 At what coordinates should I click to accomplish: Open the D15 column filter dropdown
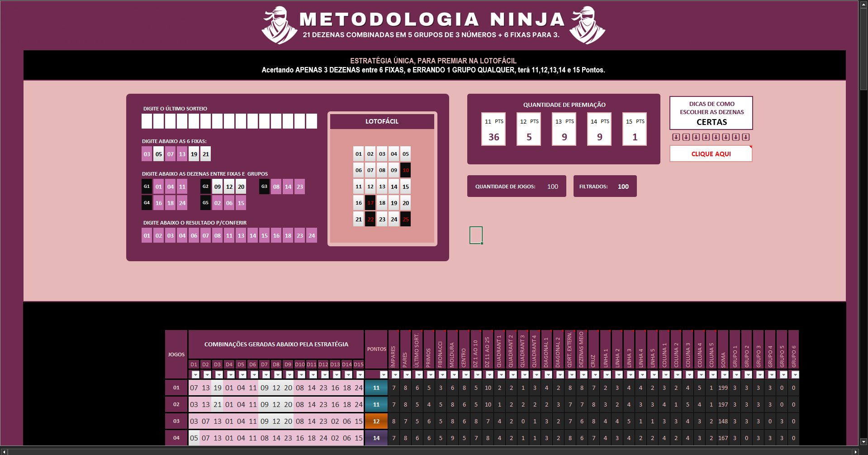[x=360, y=375]
